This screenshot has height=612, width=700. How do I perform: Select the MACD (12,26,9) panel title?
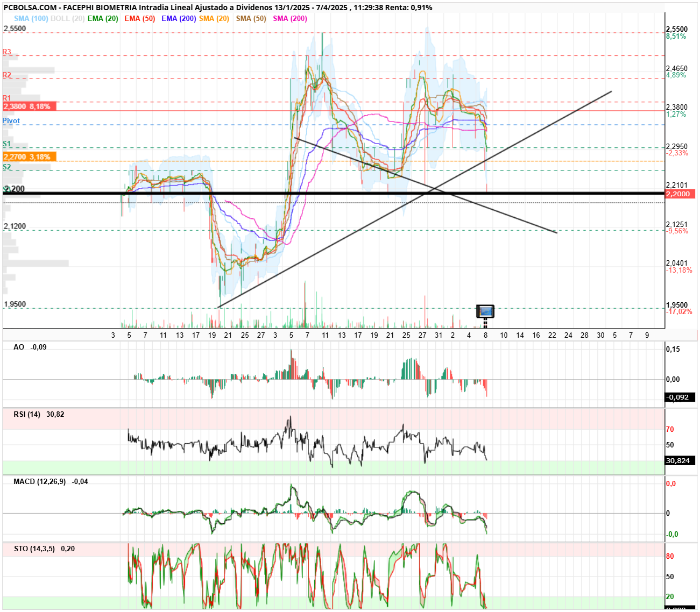(x=40, y=481)
